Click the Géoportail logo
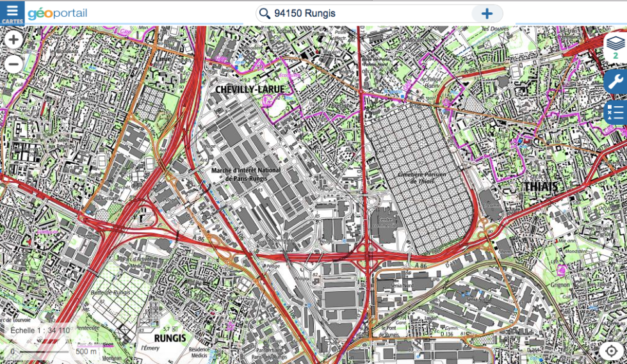Viewport: 627px width, 364px height. (x=58, y=13)
